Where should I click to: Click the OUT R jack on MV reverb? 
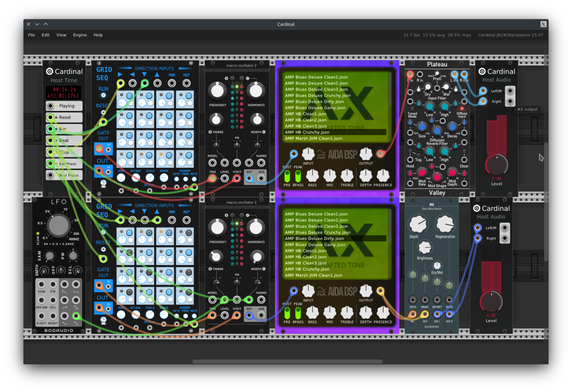[x=449, y=314]
